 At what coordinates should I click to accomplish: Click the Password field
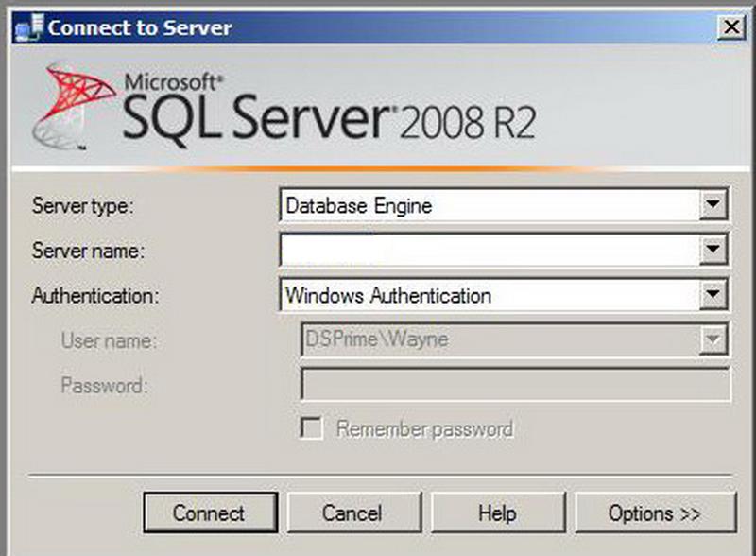click(x=515, y=384)
